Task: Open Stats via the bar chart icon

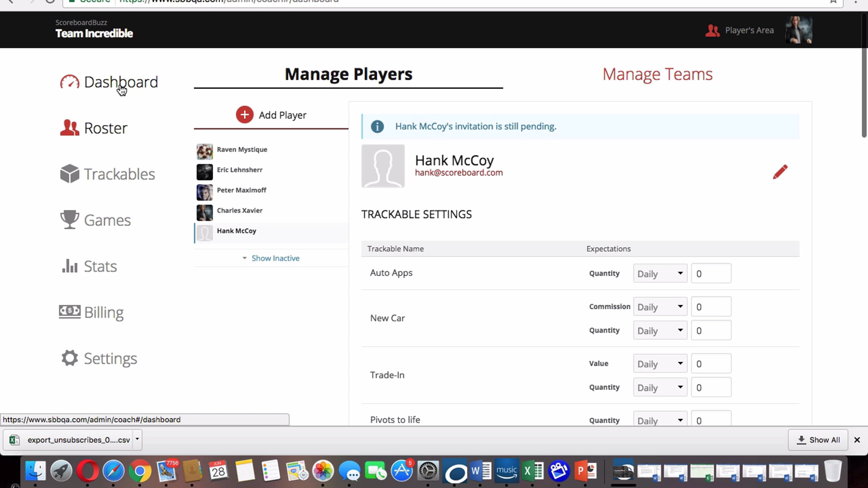Action: [69, 266]
